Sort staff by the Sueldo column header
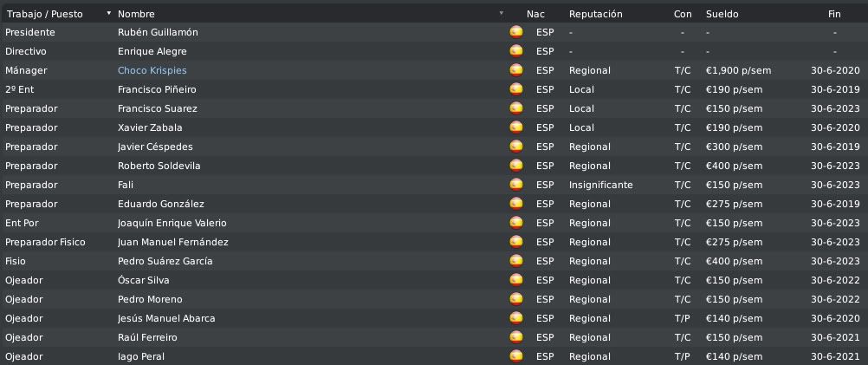Viewport: 868px width, 365px height. pos(722,14)
